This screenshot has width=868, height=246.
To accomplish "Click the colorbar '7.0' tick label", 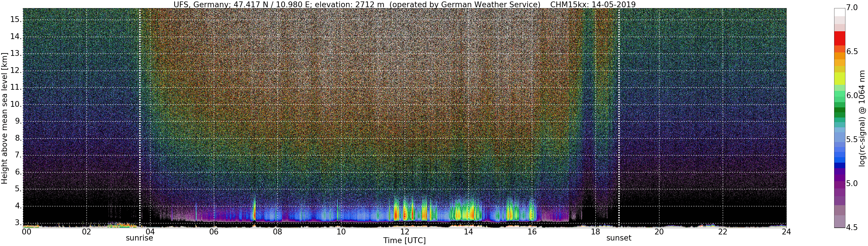I will tap(852, 8).
